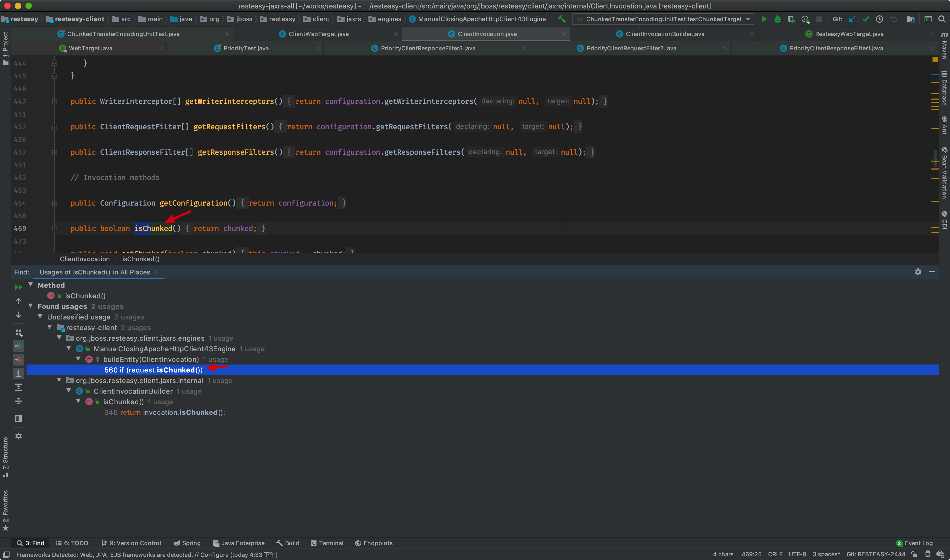Collapse the Found usages tree node
950x560 pixels.
point(30,306)
